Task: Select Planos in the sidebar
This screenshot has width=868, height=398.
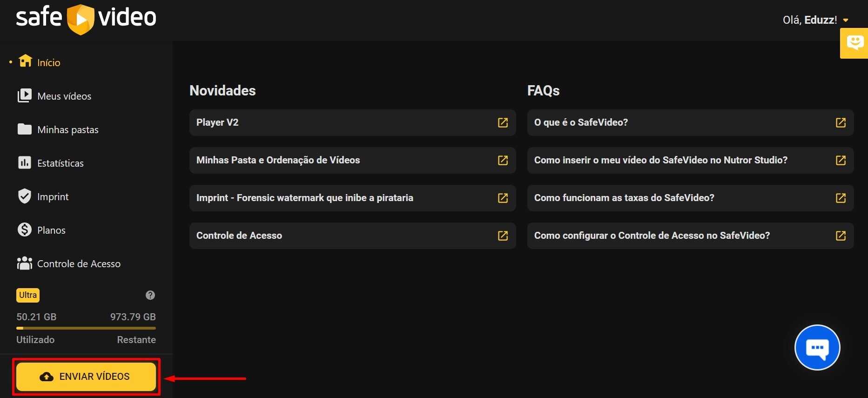Action: tap(51, 230)
